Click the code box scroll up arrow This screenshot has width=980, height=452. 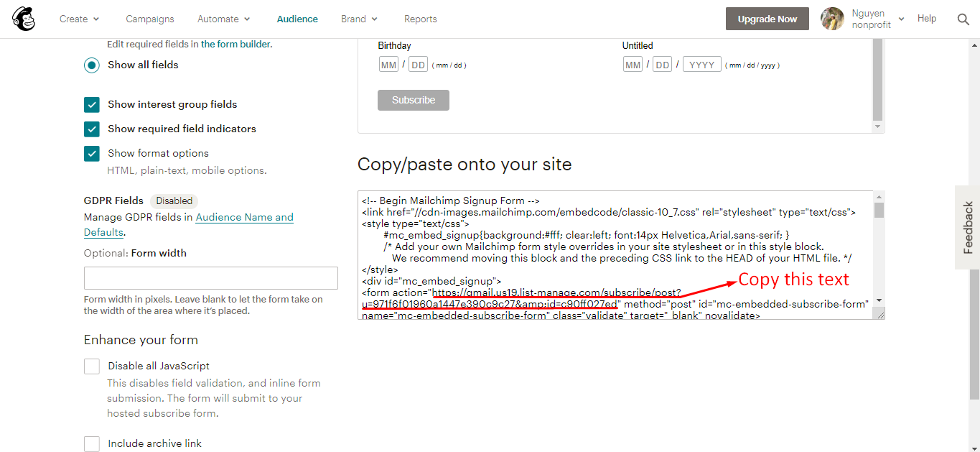879,197
